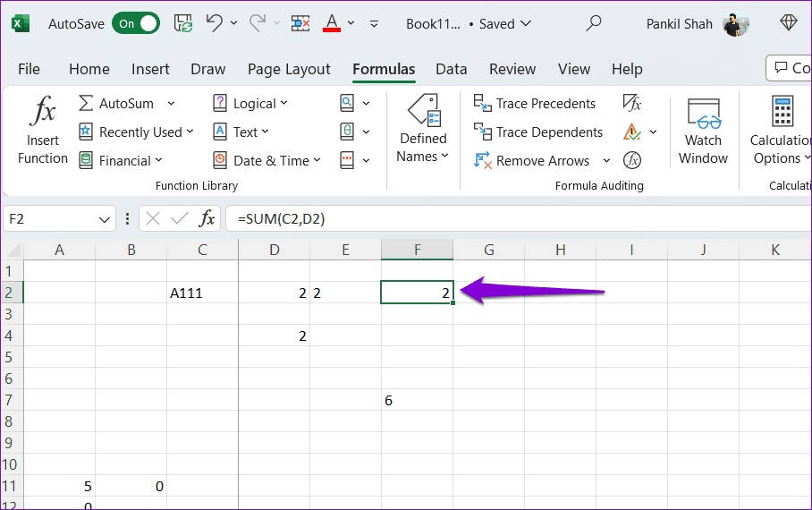This screenshot has height=510, width=812.
Task: Expand the AutoSum dropdown arrow
Action: click(x=171, y=104)
